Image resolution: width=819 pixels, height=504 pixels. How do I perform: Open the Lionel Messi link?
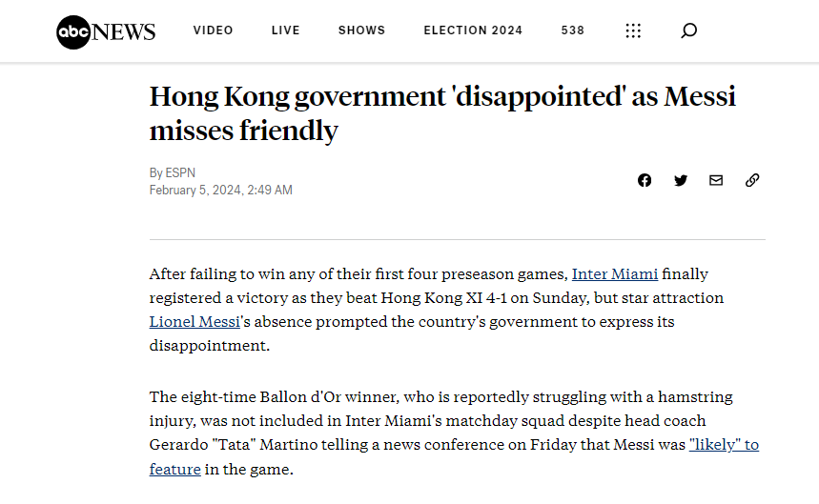click(x=195, y=322)
